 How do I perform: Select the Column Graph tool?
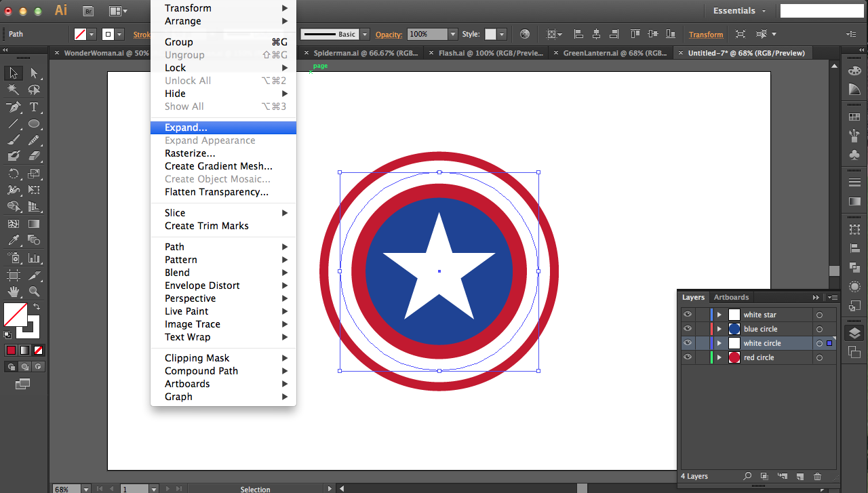34,258
